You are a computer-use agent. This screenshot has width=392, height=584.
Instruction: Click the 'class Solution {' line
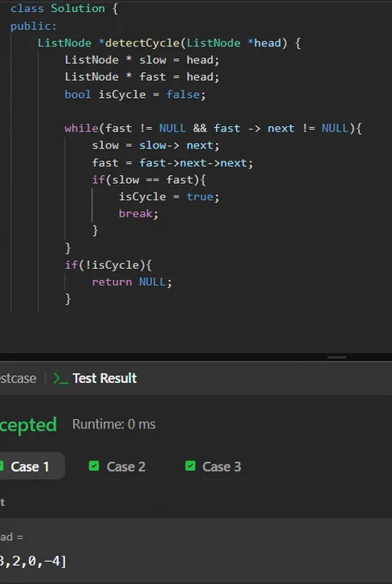64,9
